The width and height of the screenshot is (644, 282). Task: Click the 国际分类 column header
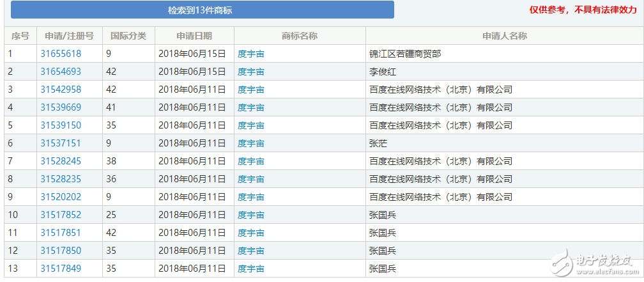[128, 36]
